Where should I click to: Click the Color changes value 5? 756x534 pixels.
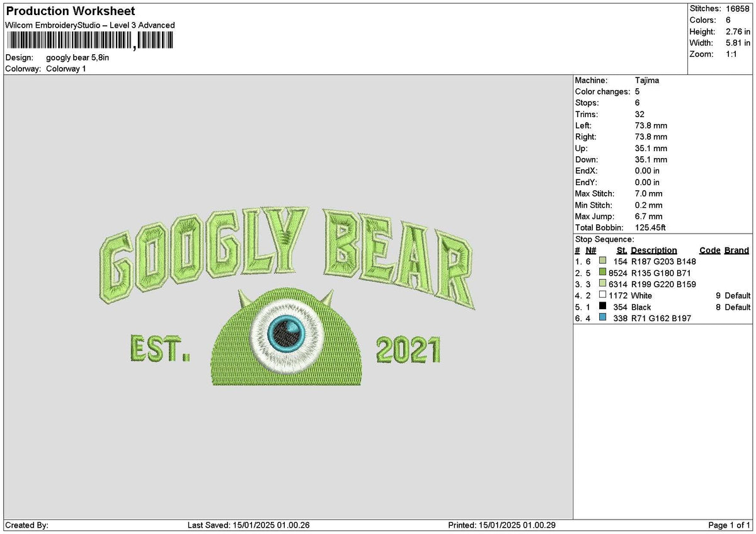pyautogui.click(x=638, y=91)
